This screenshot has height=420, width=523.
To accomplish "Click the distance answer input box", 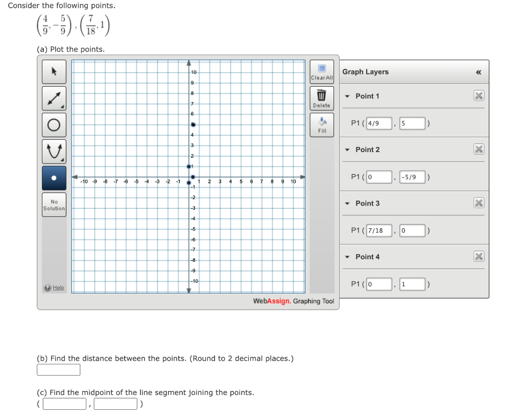I will 58,369.
